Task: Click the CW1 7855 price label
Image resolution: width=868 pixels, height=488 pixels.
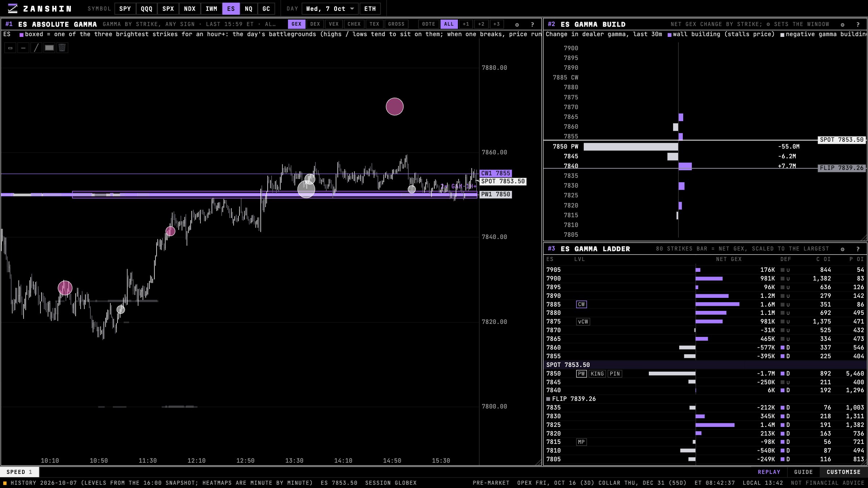Action: 495,174
